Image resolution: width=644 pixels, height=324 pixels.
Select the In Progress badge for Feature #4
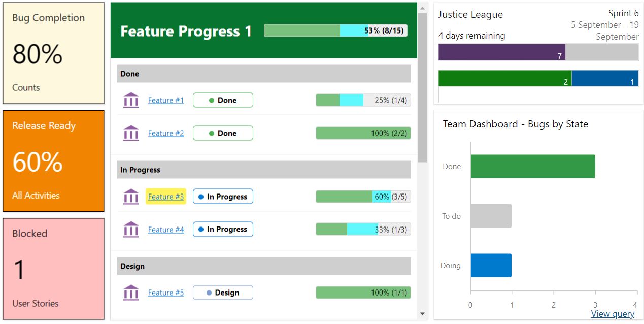pos(222,229)
